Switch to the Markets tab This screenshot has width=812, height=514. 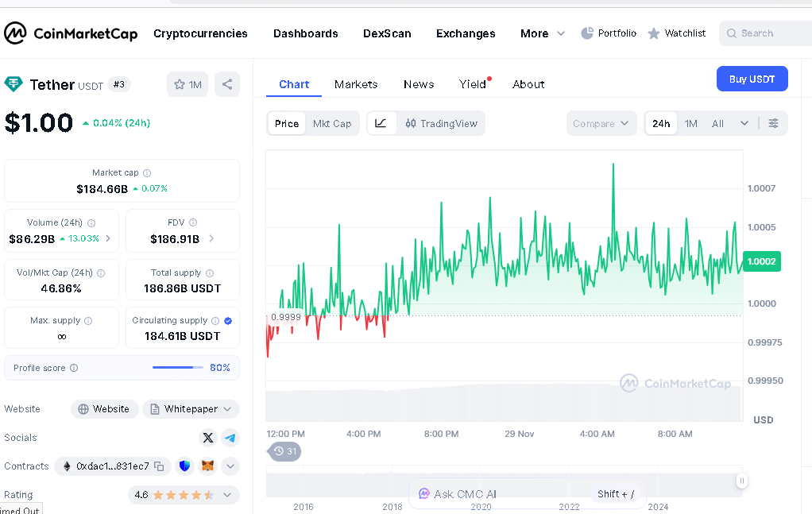point(356,84)
